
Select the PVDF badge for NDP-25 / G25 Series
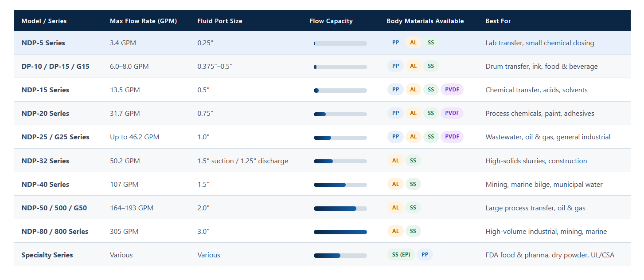pyautogui.click(x=452, y=137)
